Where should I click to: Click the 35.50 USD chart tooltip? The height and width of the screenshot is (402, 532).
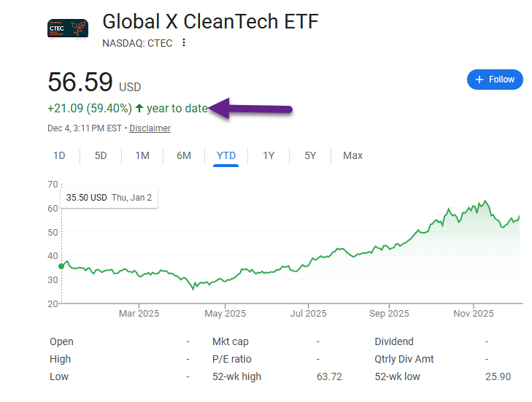pyautogui.click(x=108, y=197)
